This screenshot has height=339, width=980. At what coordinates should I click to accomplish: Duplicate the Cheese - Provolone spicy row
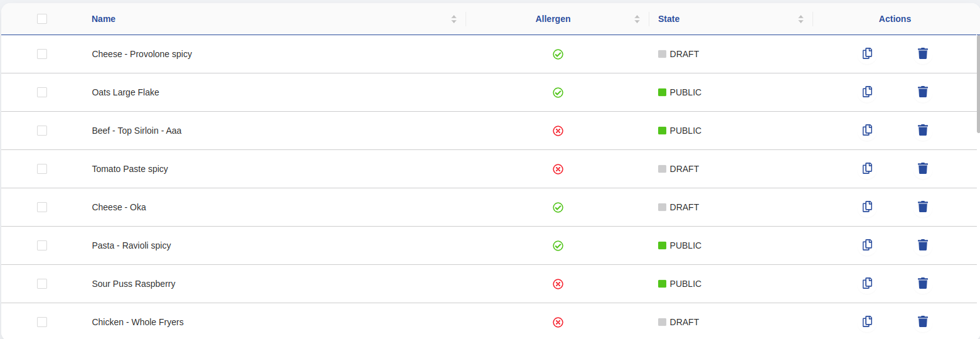(x=867, y=53)
